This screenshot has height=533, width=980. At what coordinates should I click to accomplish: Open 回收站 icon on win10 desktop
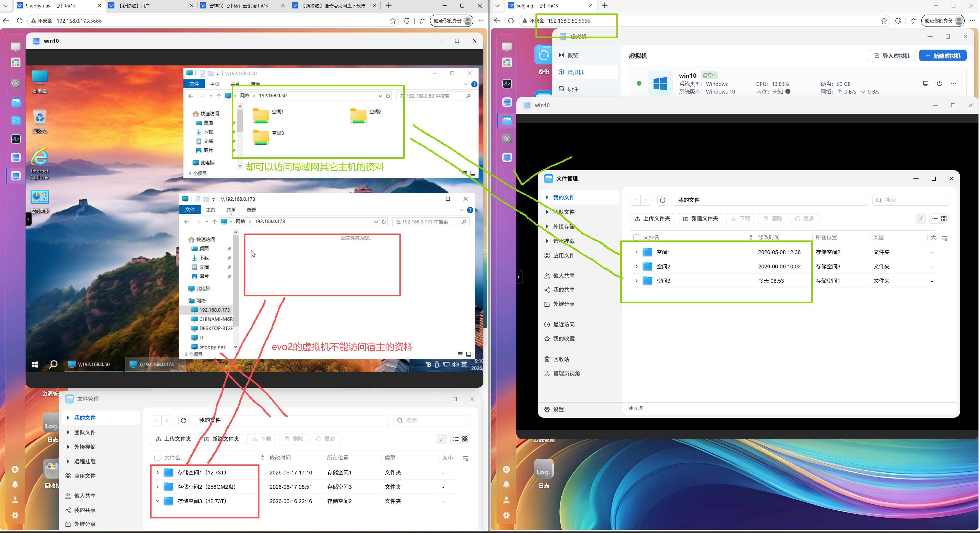point(40,121)
